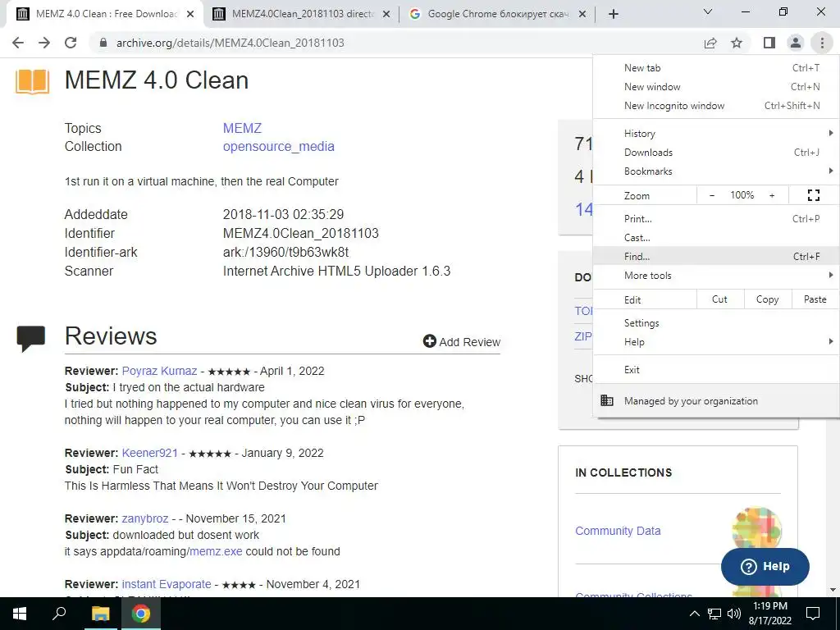Screen dimensions: 840x630
Task: Show hidden system tray icons
Action: pos(694,614)
